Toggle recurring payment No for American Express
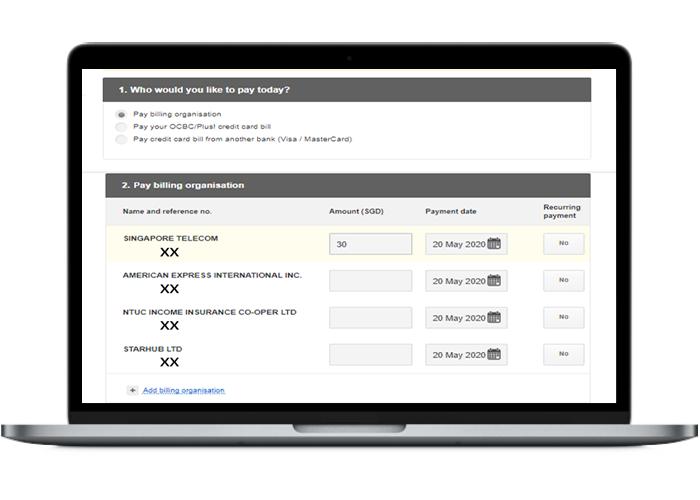 point(563,281)
